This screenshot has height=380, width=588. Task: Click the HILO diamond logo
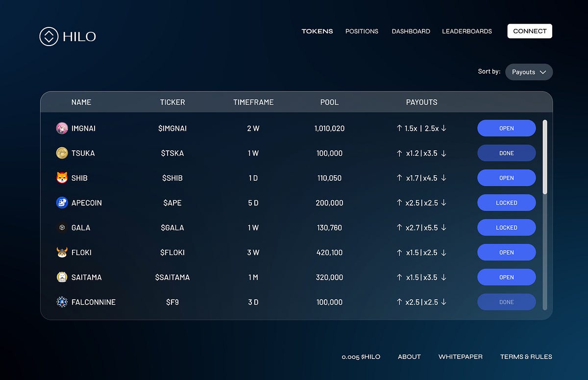click(48, 36)
